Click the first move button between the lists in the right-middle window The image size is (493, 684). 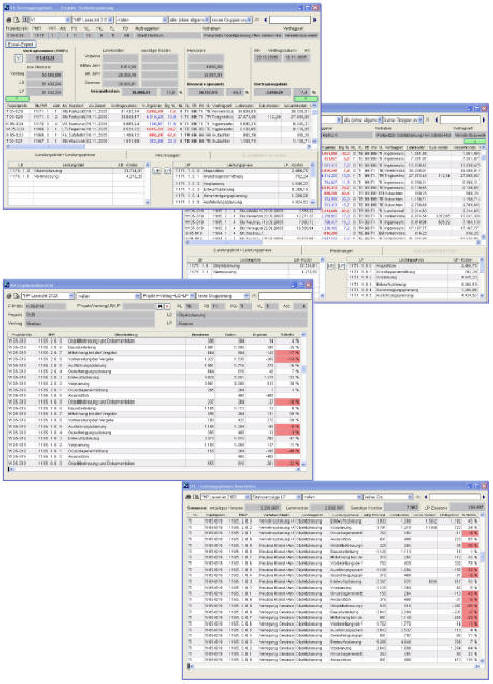pos(331,266)
